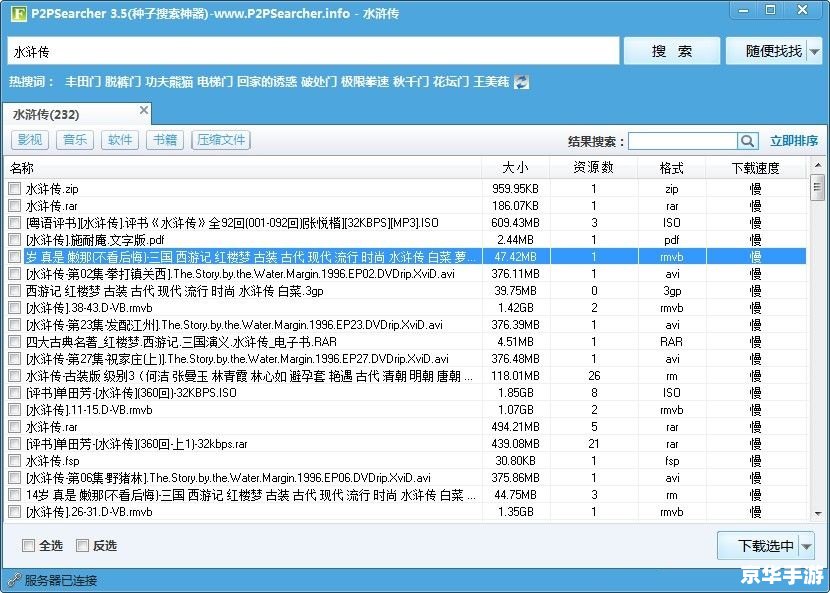Click the 立即排序 link
The height and width of the screenshot is (593, 830).
pyautogui.click(x=793, y=141)
